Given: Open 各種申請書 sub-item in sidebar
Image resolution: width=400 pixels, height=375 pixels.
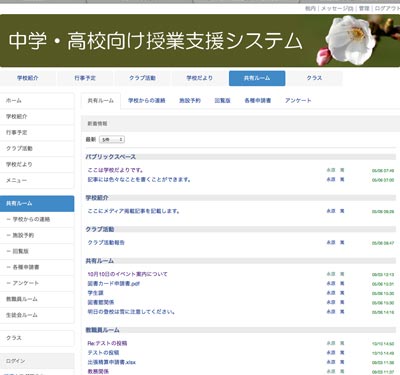Looking at the screenshot, I should coord(37,268).
